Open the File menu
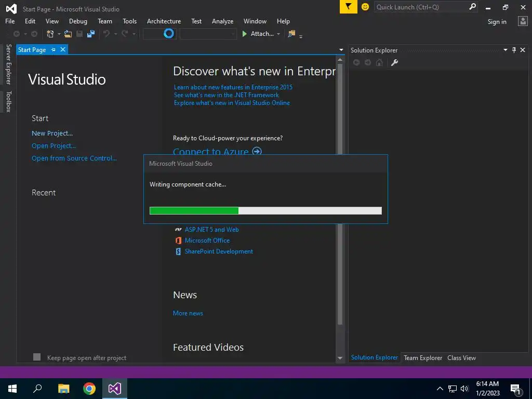Image resolution: width=532 pixels, height=399 pixels. coord(10,21)
